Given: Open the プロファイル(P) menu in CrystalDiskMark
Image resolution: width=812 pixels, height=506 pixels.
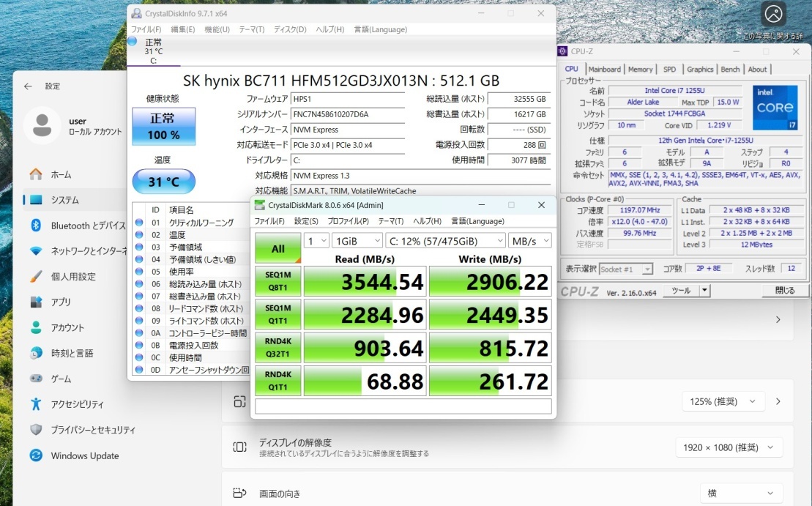Looking at the screenshot, I should 348,221.
